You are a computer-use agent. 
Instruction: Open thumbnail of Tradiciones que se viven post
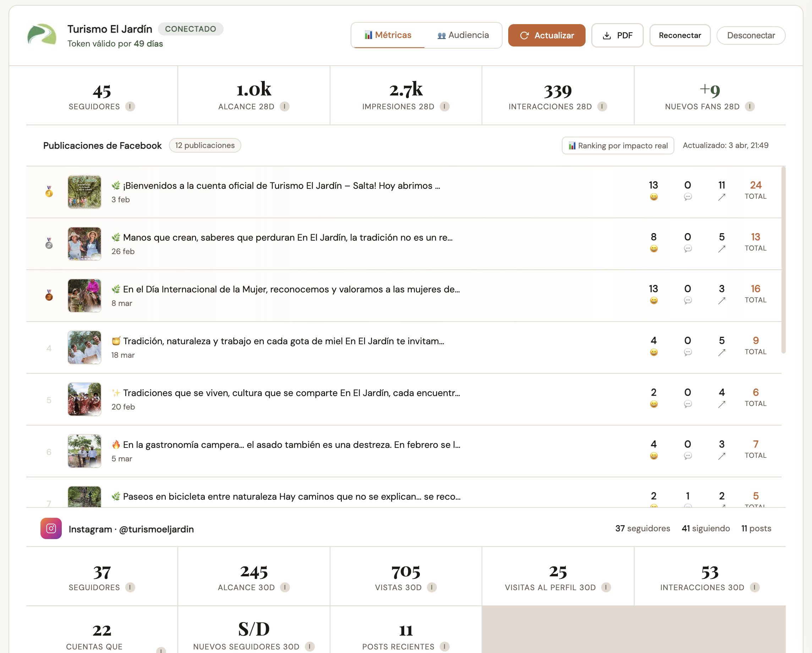[x=84, y=399]
